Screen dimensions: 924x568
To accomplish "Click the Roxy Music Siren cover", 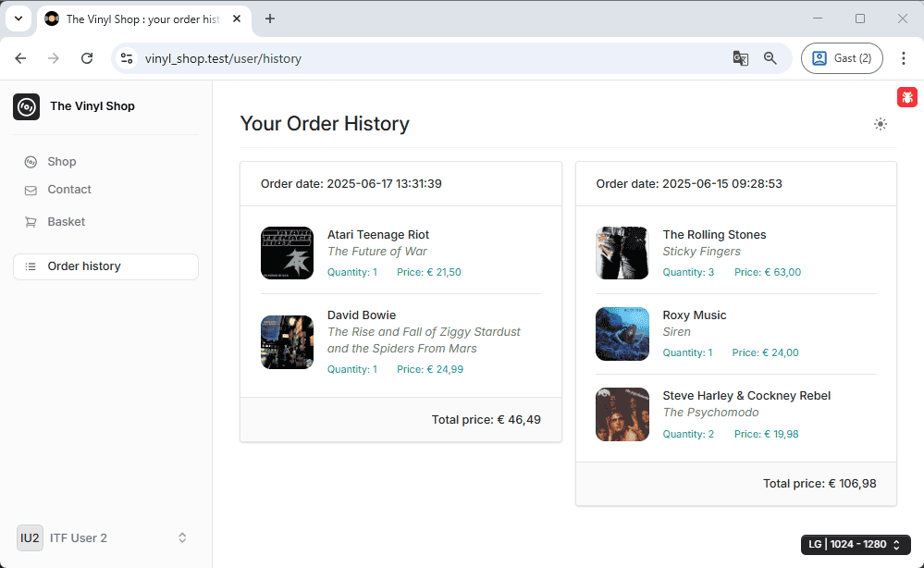I will point(622,334).
